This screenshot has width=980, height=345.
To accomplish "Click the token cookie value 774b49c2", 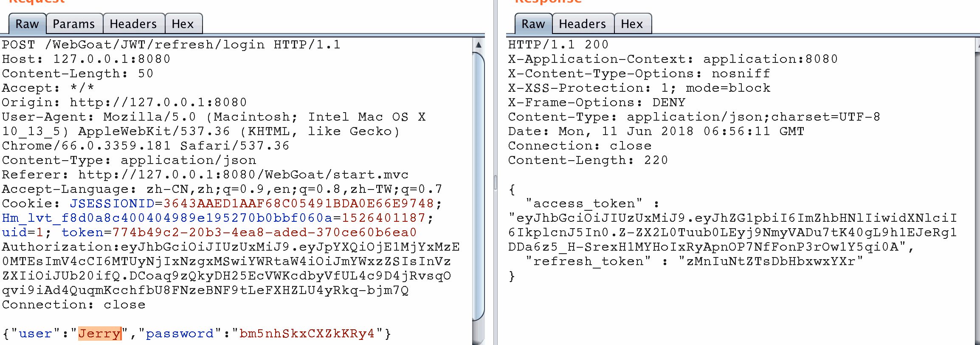I will (x=265, y=232).
